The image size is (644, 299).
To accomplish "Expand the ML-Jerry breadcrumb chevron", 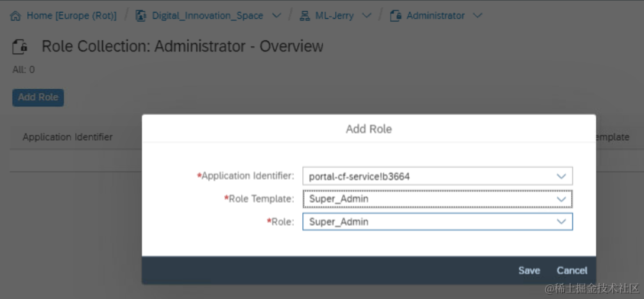I will coord(367,16).
